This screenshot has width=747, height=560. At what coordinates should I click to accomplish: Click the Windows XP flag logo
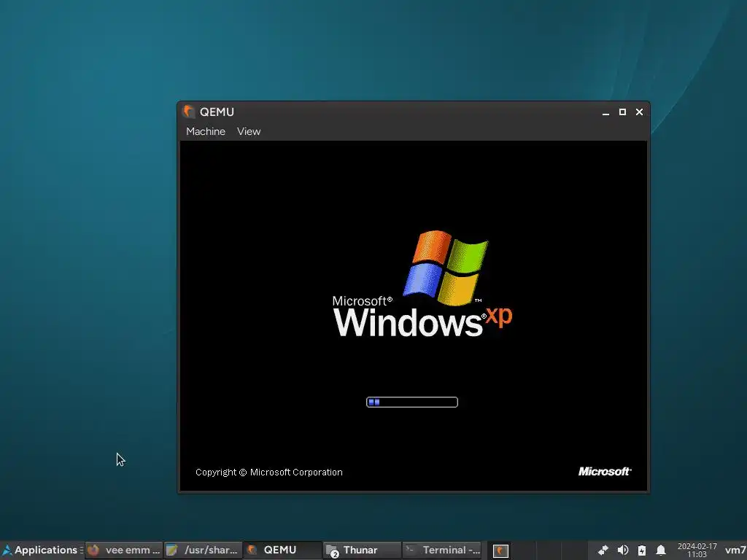pyautogui.click(x=446, y=268)
